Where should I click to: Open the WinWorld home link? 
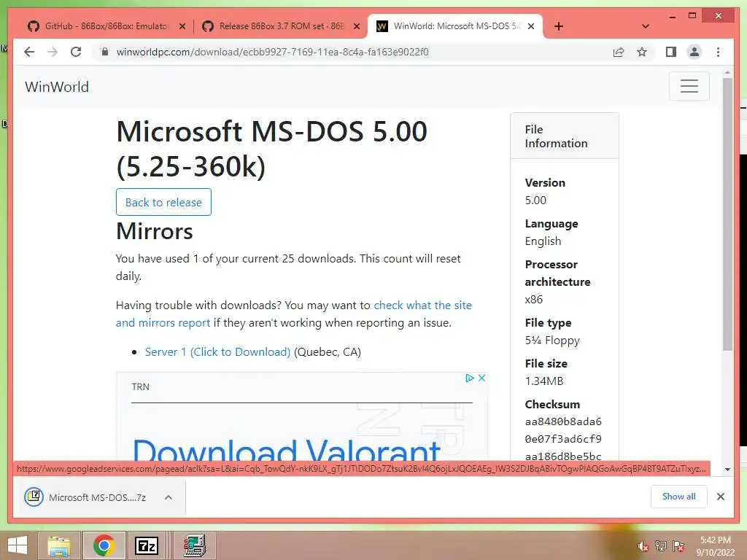(x=57, y=87)
